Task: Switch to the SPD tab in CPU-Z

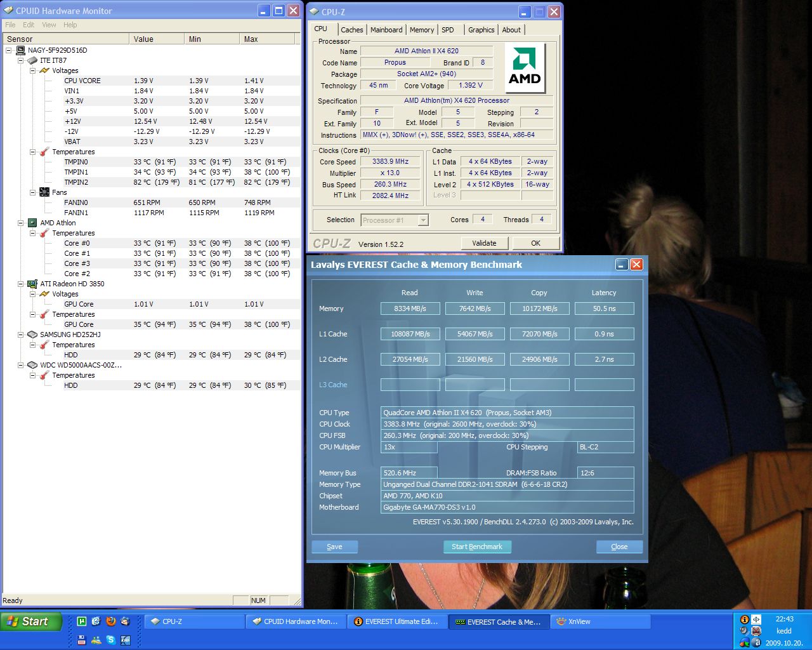Action: coord(448,30)
